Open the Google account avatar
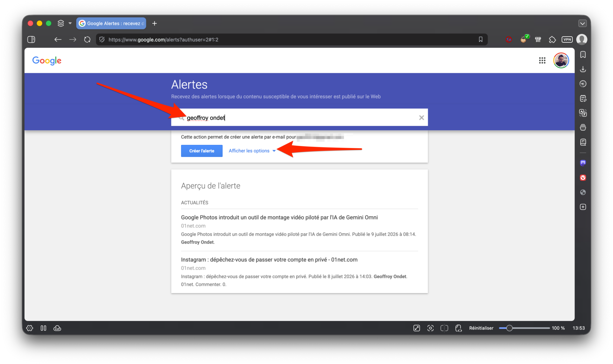 [x=561, y=60]
